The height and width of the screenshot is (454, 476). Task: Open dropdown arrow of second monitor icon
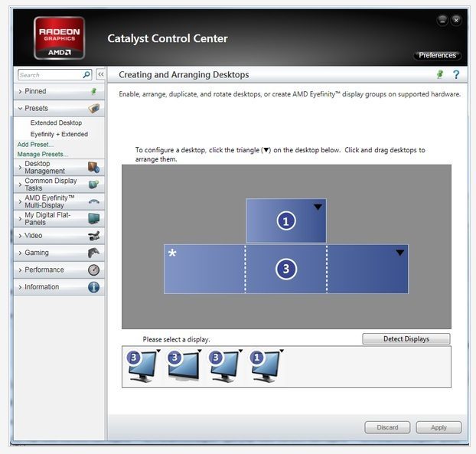[x=200, y=351]
